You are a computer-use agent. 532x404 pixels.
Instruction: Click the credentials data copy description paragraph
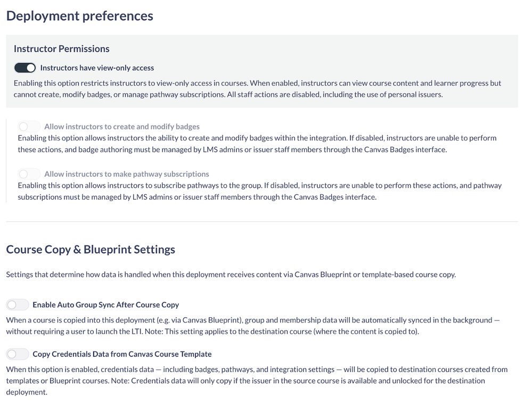[x=257, y=381]
